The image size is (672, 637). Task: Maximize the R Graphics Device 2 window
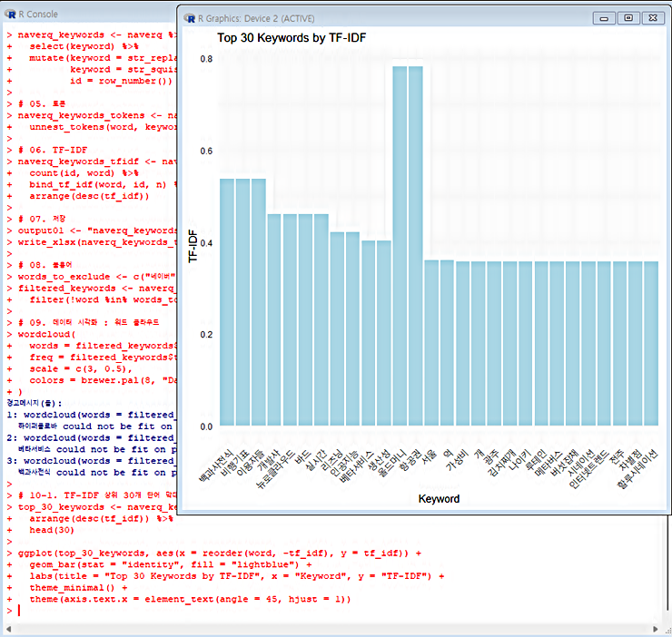[x=628, y=18]
